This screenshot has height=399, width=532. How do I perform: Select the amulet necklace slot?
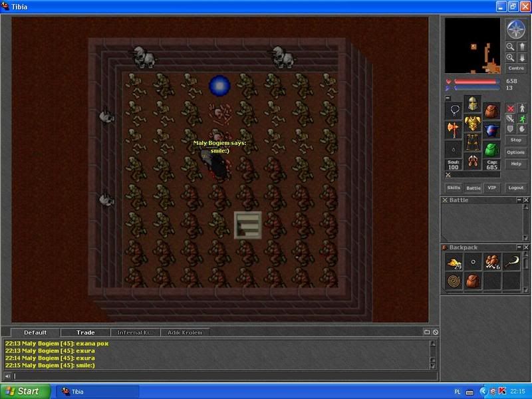(454, 111)
